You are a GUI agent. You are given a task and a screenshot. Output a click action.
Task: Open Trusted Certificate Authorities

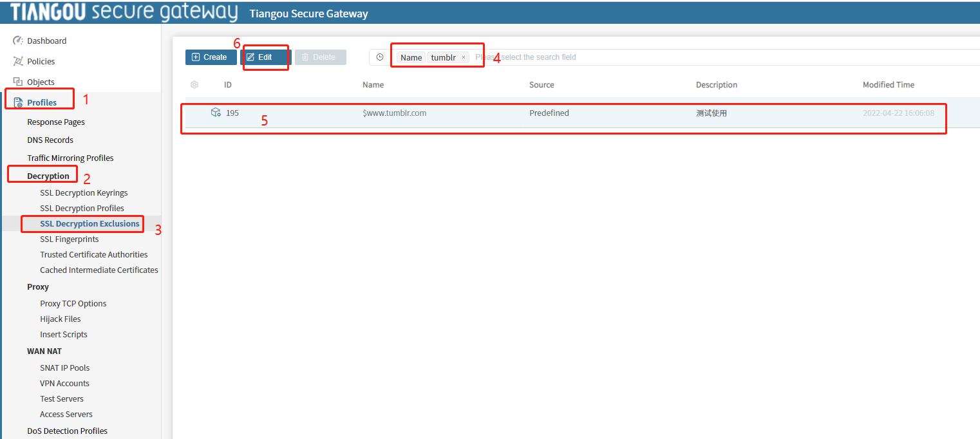coord(94,254)
